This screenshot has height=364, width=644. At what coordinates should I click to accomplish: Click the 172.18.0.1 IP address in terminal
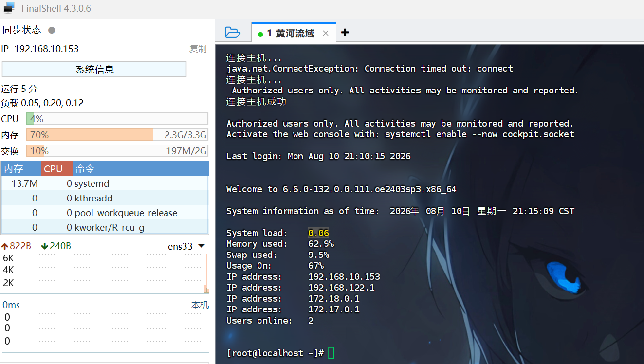click(334, 299)
